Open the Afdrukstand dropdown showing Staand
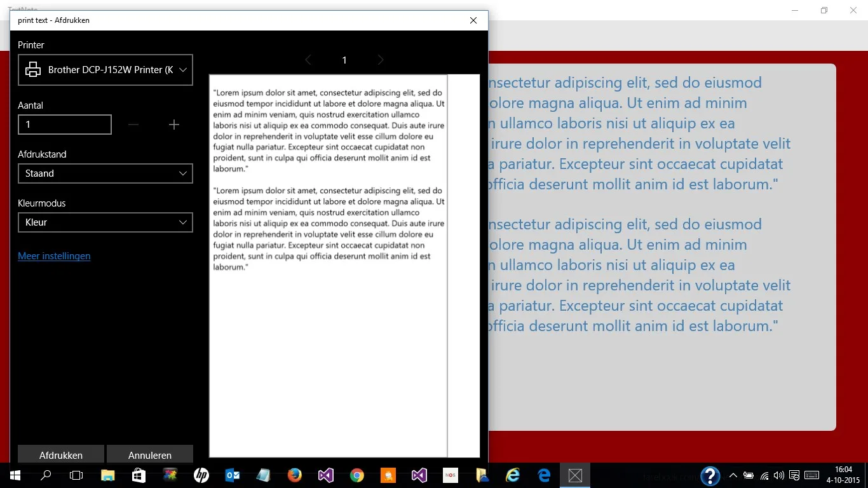This screenshot has height=488, width=868. [105, 173]
